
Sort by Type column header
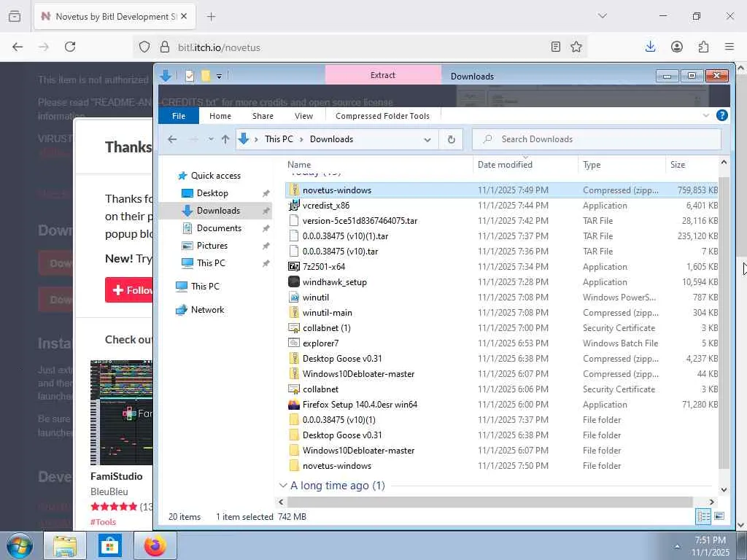[592, 165]
